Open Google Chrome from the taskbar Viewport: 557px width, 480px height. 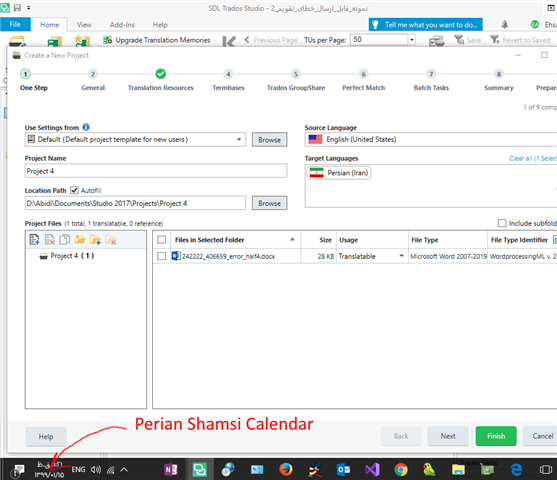pyautogui.click(x=401, y=470)
